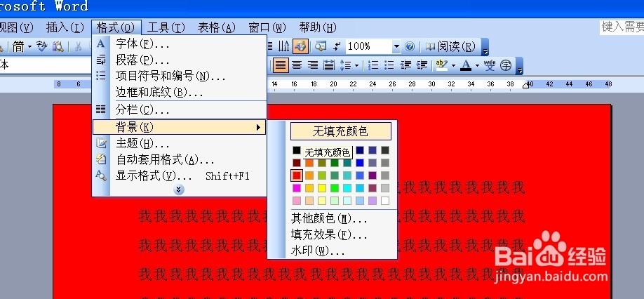Select the black color swatch

tap(297, 150)
